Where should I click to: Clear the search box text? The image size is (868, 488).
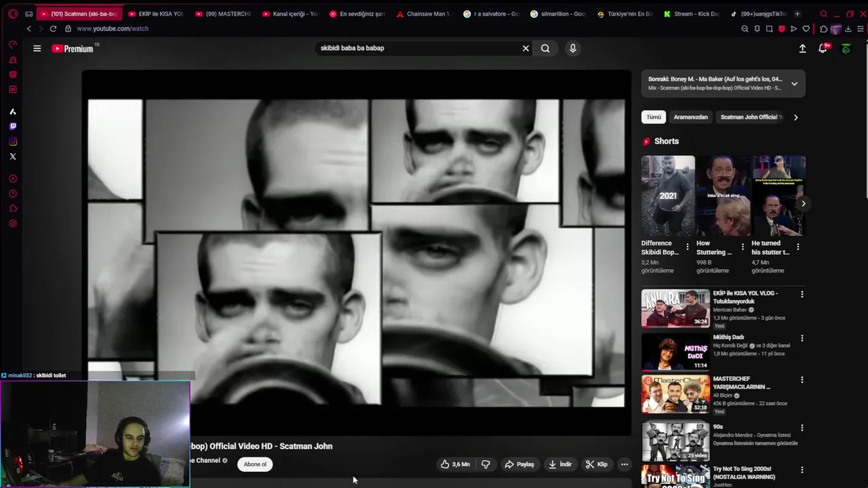[526, 48]
